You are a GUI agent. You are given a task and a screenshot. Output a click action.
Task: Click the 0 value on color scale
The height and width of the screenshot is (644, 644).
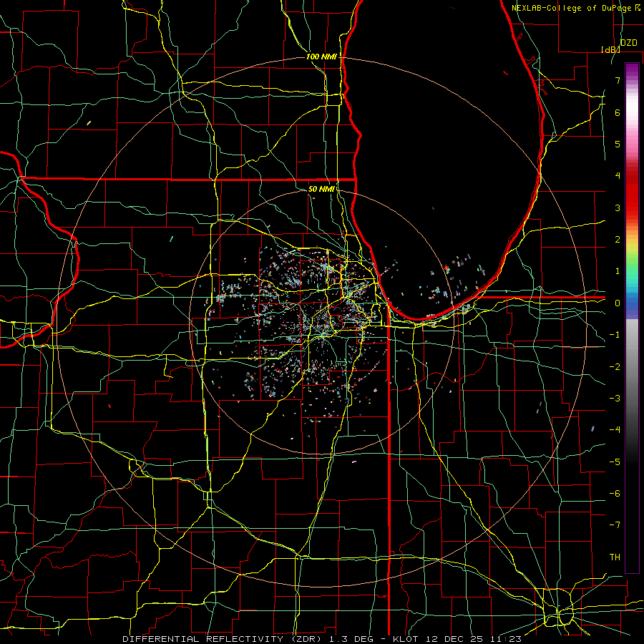click(x=618, y=303)
